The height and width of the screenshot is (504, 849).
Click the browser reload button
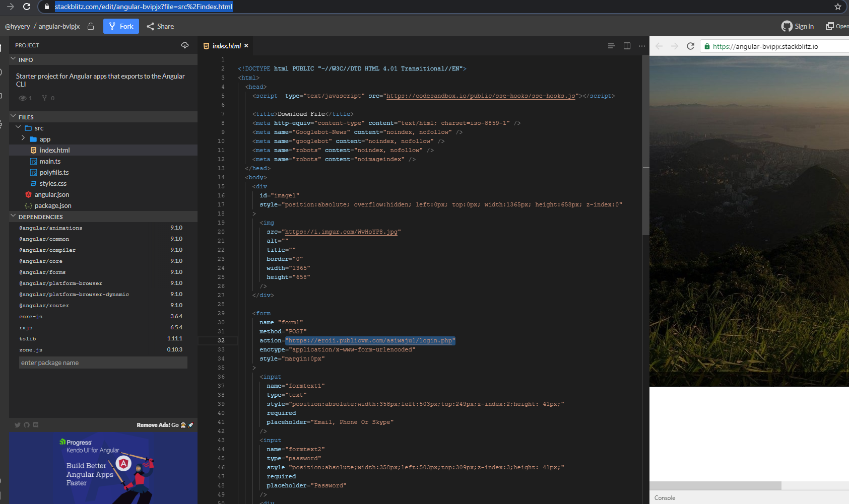click(x=27, y=7)
